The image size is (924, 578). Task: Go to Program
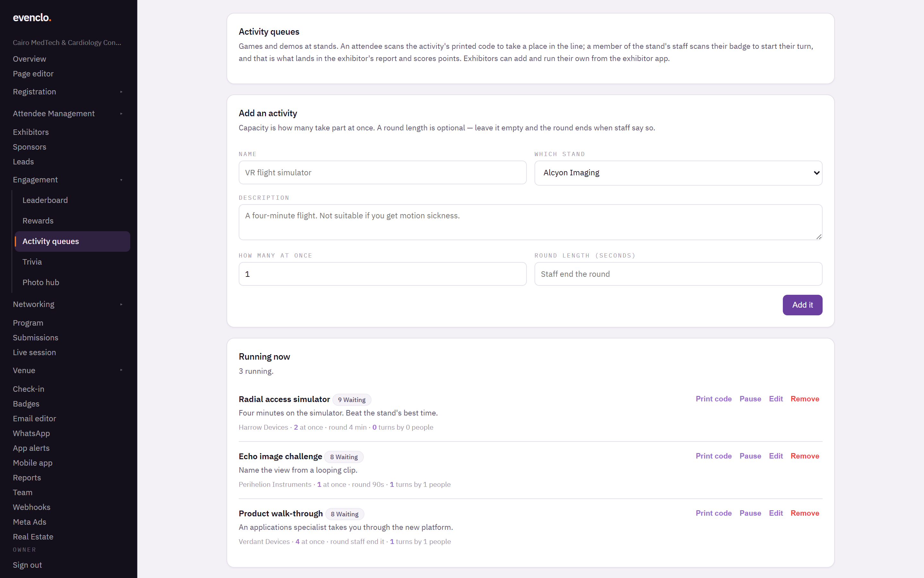(x=28, y=323)
